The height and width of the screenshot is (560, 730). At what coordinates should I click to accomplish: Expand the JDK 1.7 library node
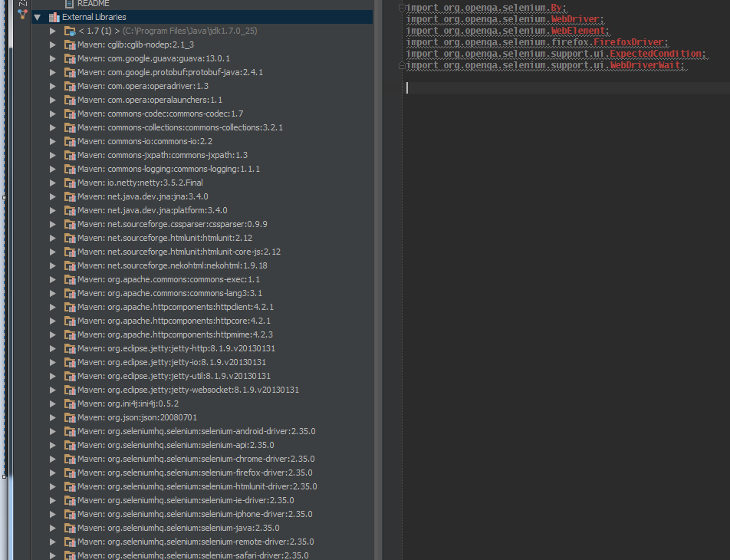click(53, 31)
